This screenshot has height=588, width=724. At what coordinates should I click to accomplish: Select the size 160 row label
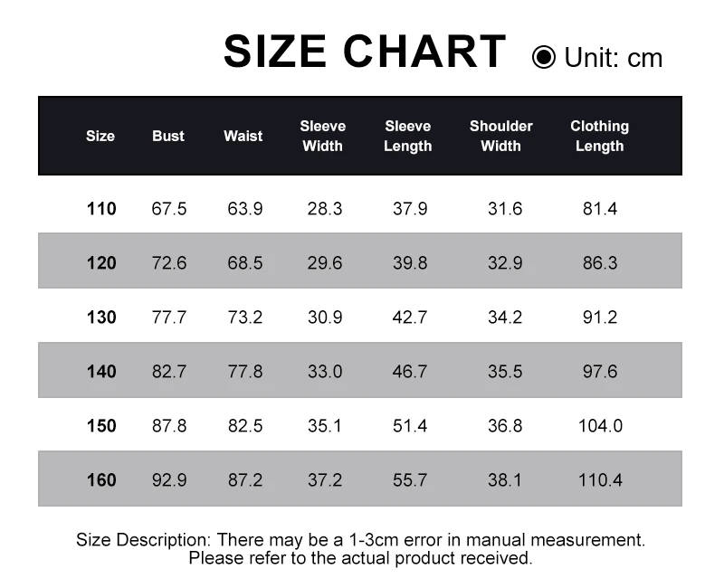point(101,480)
